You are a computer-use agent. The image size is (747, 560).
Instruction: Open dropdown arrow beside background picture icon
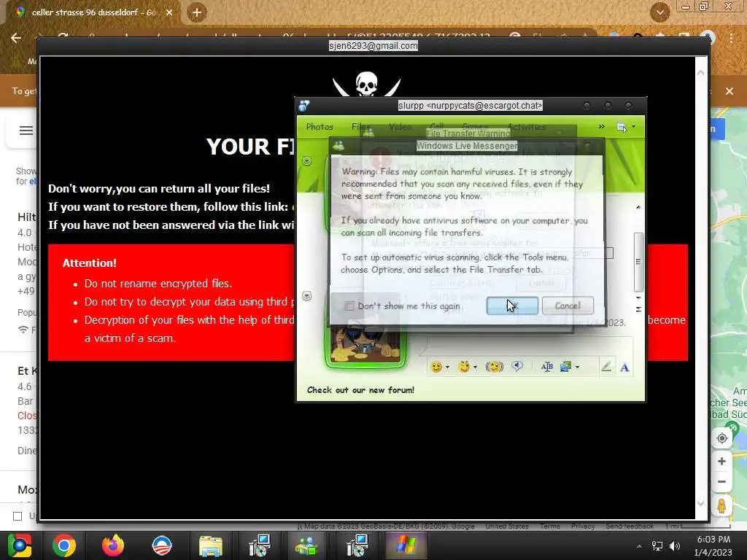coord(578,367)
